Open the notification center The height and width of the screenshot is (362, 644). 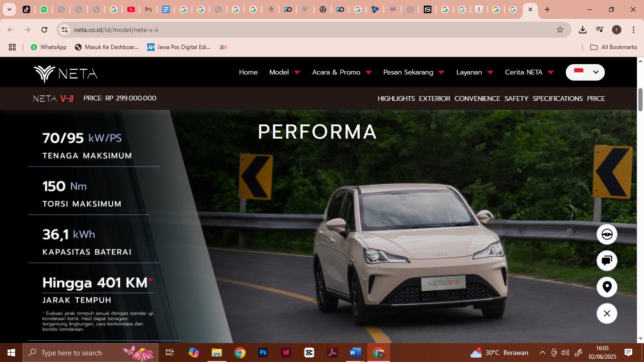coord(628,353)
